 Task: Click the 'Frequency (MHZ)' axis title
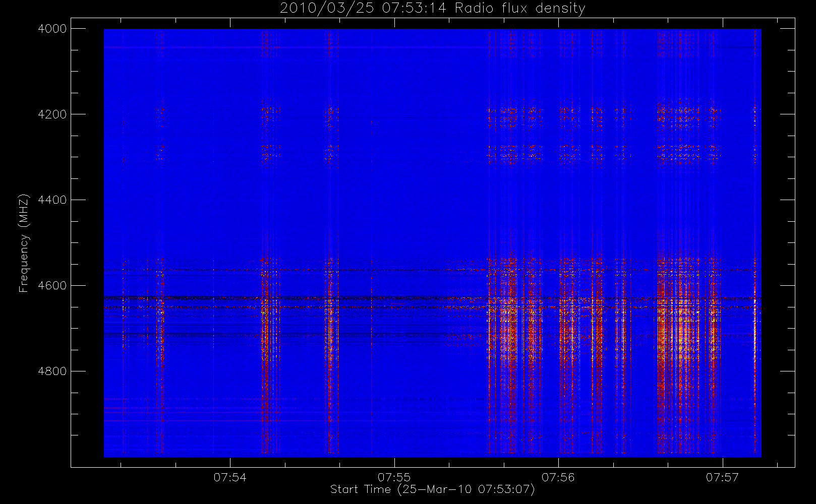click(x=24, y=243)
